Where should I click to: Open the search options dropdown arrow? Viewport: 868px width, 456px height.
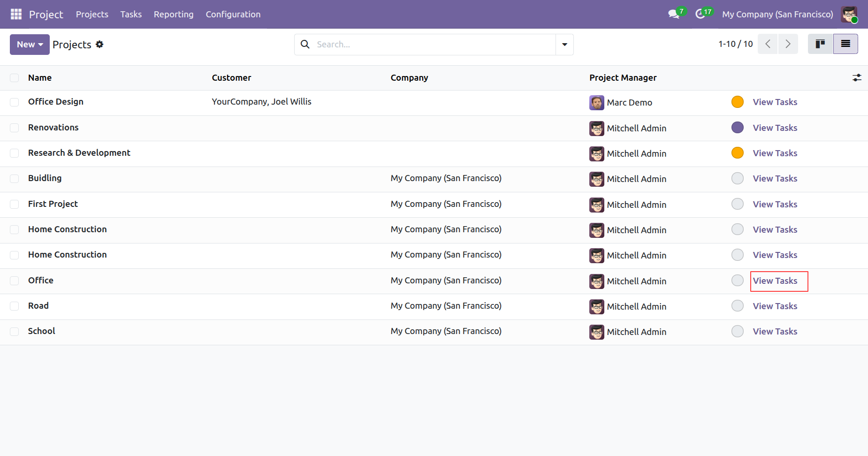pyautogui.click(x=564, y=44)
